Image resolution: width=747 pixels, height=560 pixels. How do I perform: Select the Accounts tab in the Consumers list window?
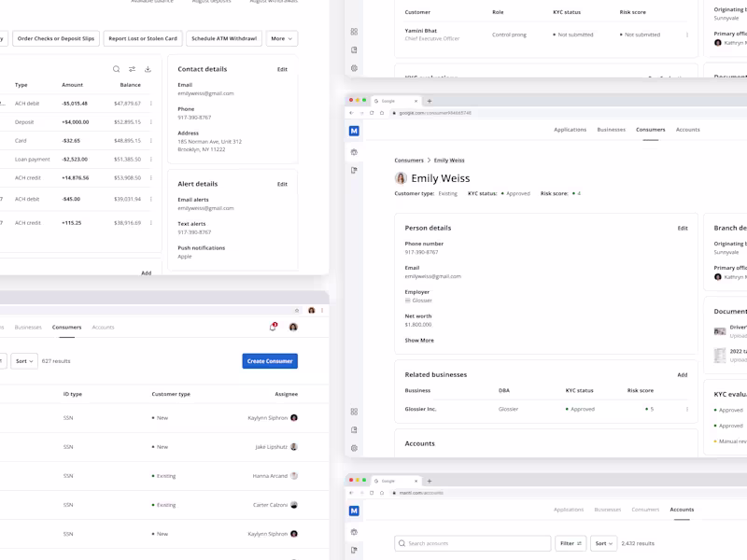(x=103, y=328)
